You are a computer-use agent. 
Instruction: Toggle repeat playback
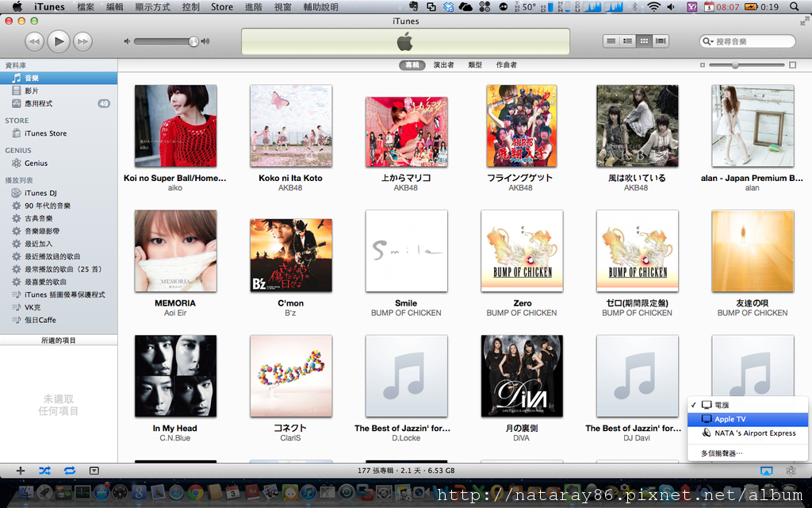(x=70, y=471)
